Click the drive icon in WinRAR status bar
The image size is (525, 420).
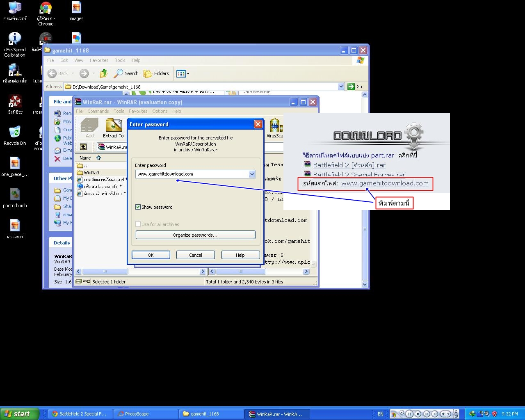pyautogui.click(x=79, y=281)
